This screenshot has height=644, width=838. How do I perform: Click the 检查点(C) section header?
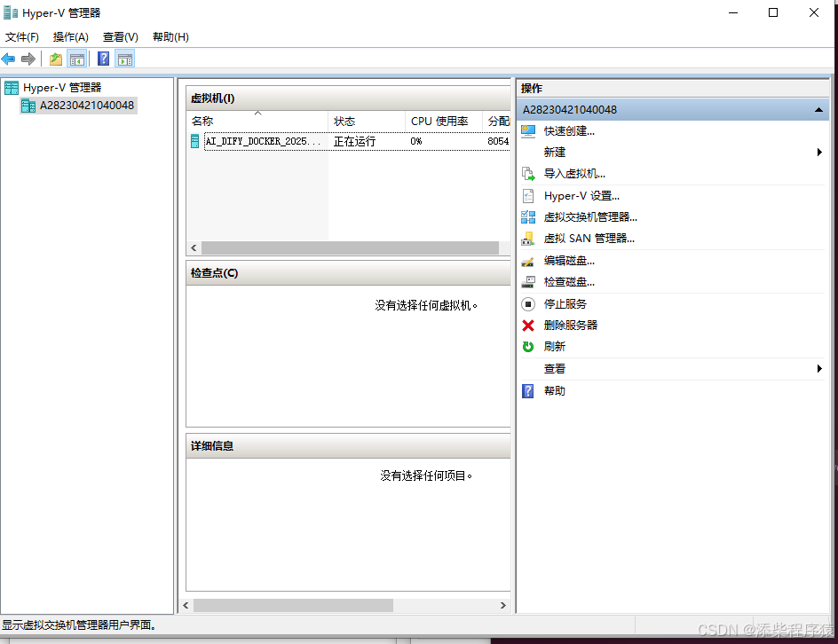pos(349,273)
